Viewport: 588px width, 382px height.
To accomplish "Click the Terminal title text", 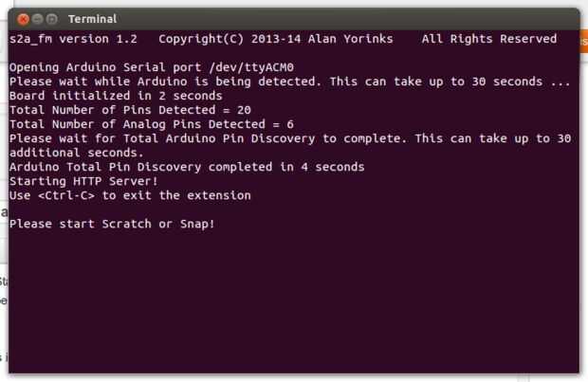I will tap(92, 19).
